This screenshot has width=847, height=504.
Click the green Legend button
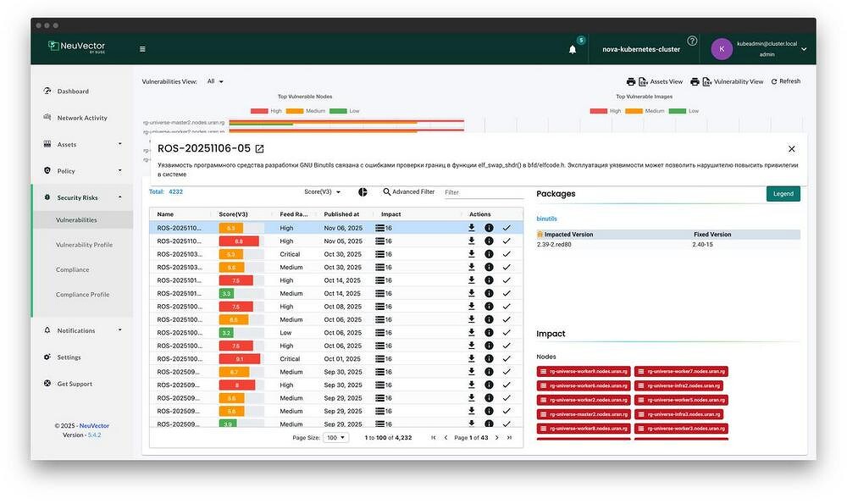pyautogui.click(x=783, y=194)
